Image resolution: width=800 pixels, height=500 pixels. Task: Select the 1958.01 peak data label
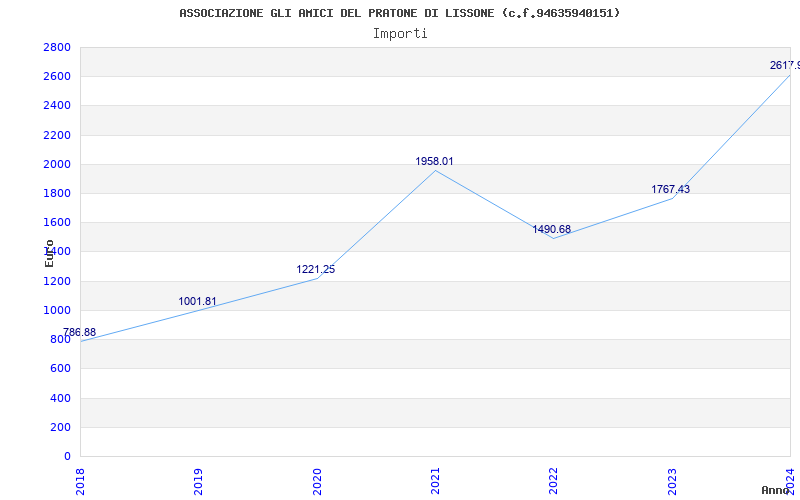point(434,161)
